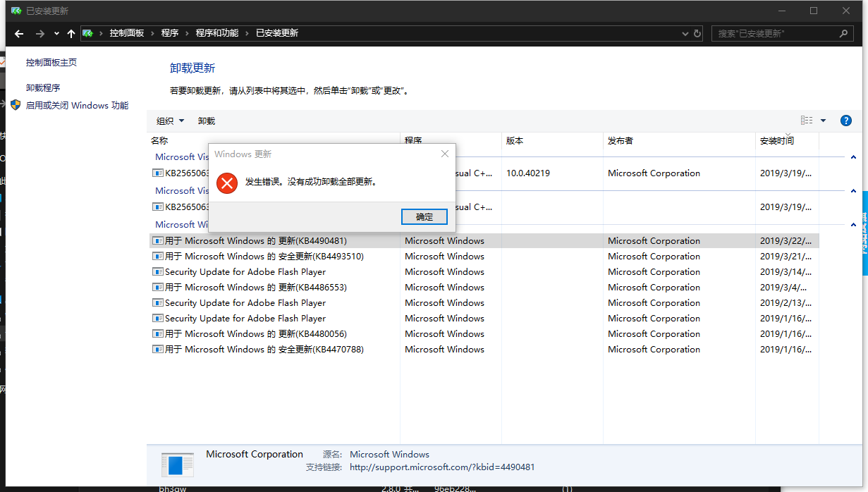Refresh the installed updates list
Image resolution: width=868 pixels, height=492 pixels.
[x=697, y=33]
